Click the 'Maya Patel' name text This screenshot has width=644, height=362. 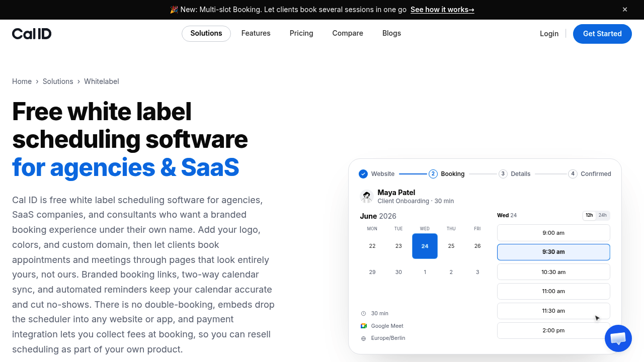pos(396,193)
